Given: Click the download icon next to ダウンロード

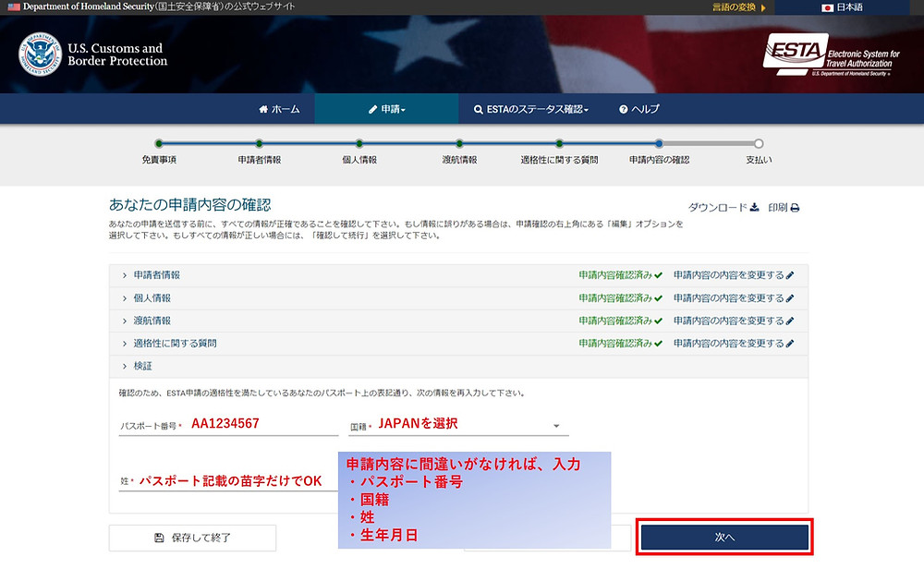Looking at the screenshot, I should [754, 207].
